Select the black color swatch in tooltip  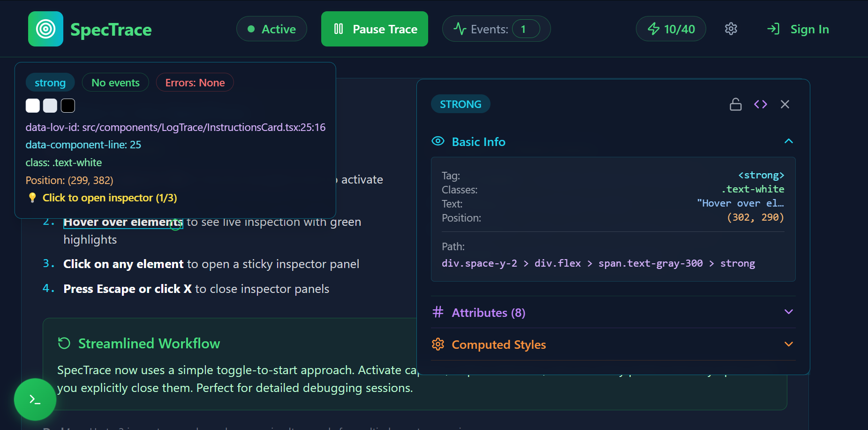tap(68, 106)
